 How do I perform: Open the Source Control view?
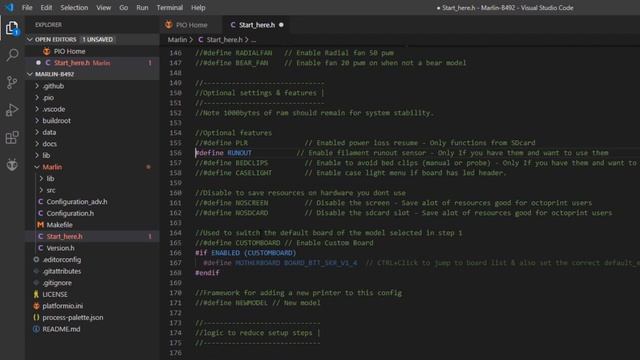click(x=12, y=82)
